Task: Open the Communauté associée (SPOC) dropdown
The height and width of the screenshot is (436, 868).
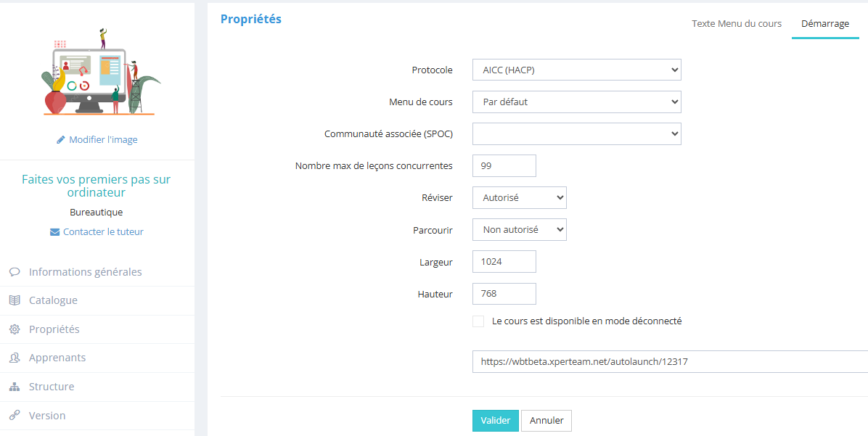Action: [x=576, y=134]
